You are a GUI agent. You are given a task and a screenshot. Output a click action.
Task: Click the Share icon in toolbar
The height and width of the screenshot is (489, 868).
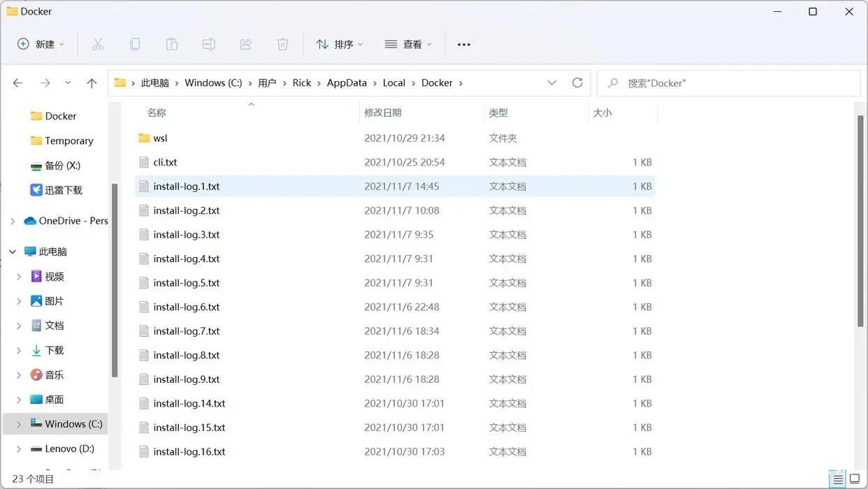(246, 44)
